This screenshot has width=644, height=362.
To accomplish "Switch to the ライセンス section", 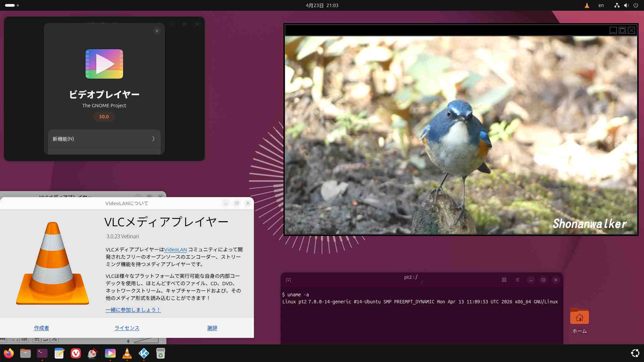I will 127,328.
